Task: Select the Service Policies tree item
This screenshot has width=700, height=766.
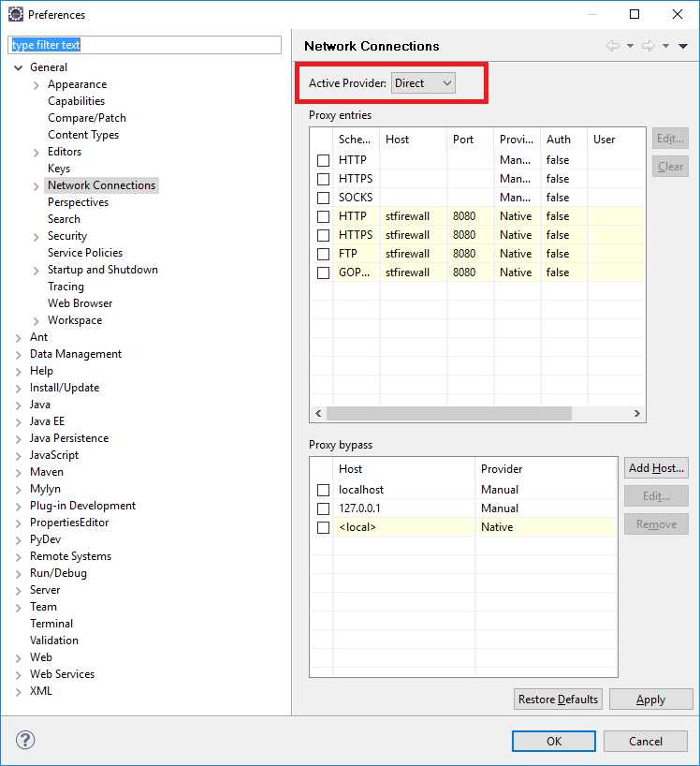Action: pos(85,253)
